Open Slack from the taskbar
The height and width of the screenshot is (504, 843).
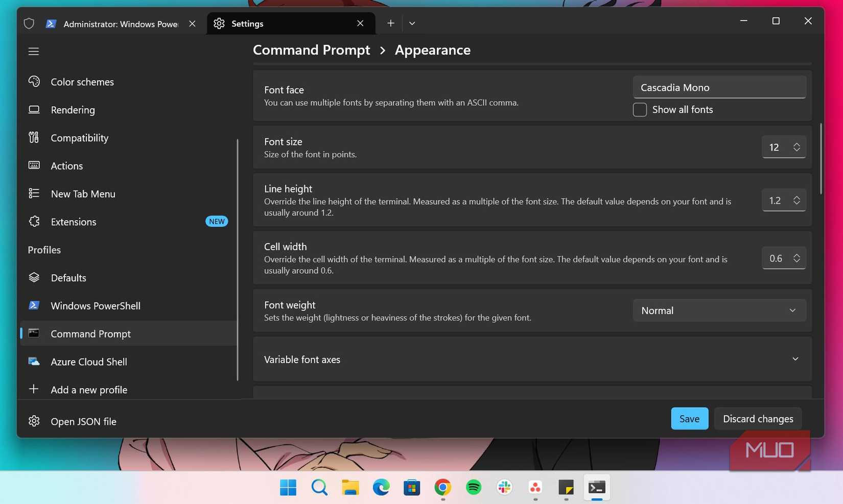click(x=505, y=487)
